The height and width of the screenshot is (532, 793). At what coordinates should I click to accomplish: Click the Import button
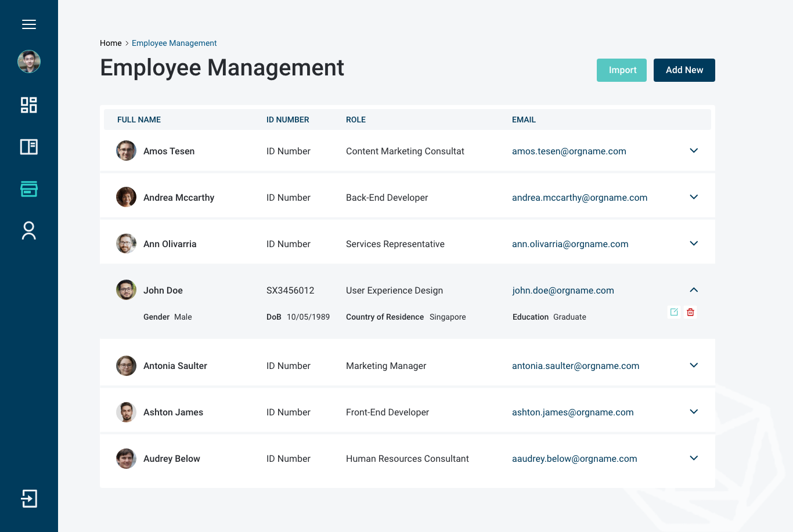[x=622, y=70]
